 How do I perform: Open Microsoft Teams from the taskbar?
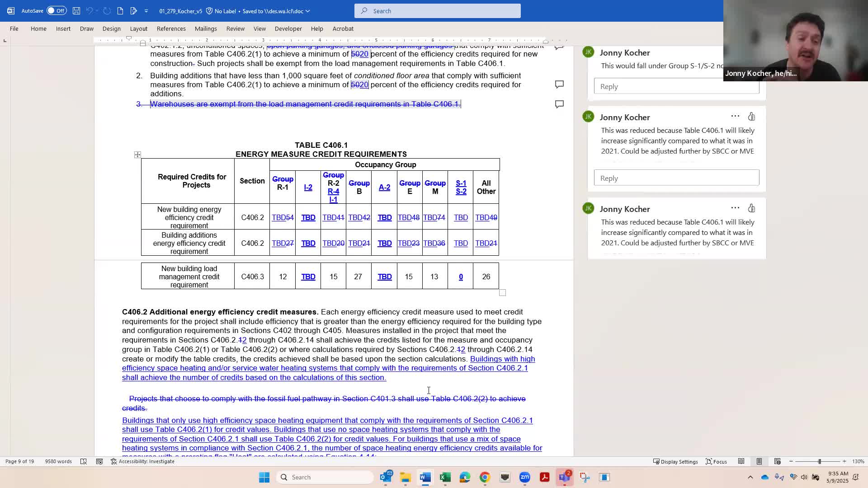coord(564,477)
